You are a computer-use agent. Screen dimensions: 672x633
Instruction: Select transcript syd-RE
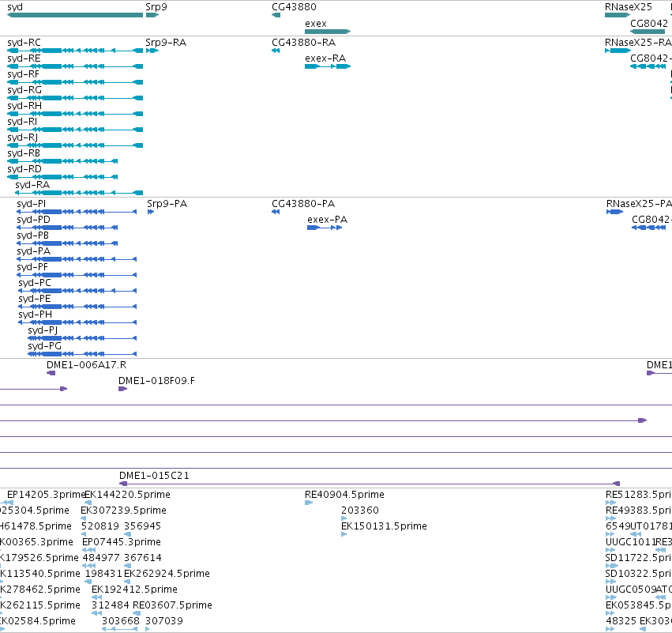(75, 66)
